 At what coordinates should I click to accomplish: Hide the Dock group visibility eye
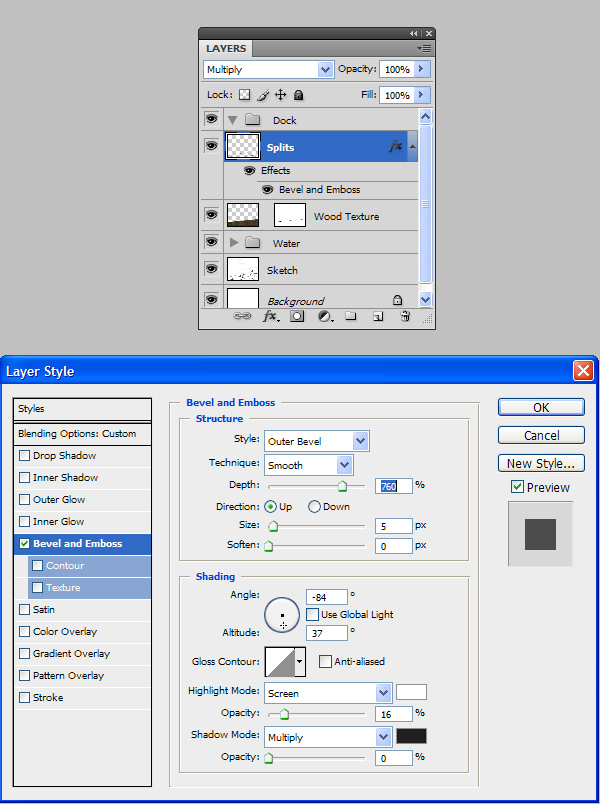point(211,119)
